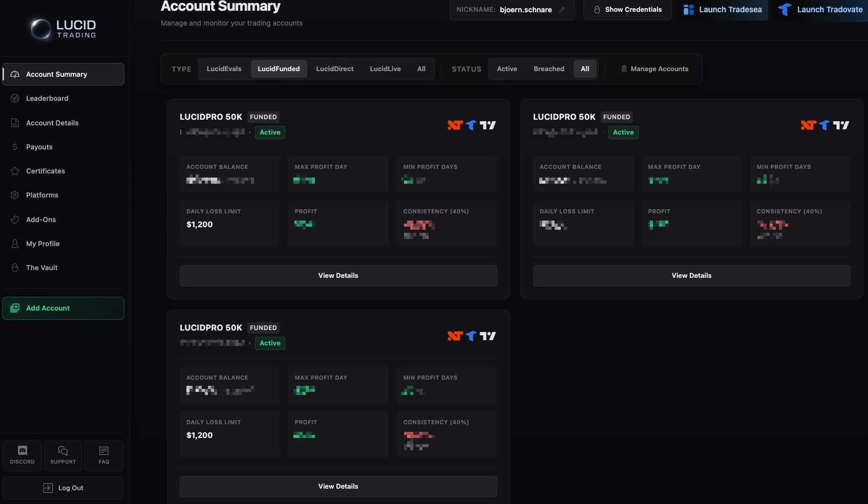Click the Manage Accounts trash icon
This screenshot has height=504, width=868.
(624, 69)
